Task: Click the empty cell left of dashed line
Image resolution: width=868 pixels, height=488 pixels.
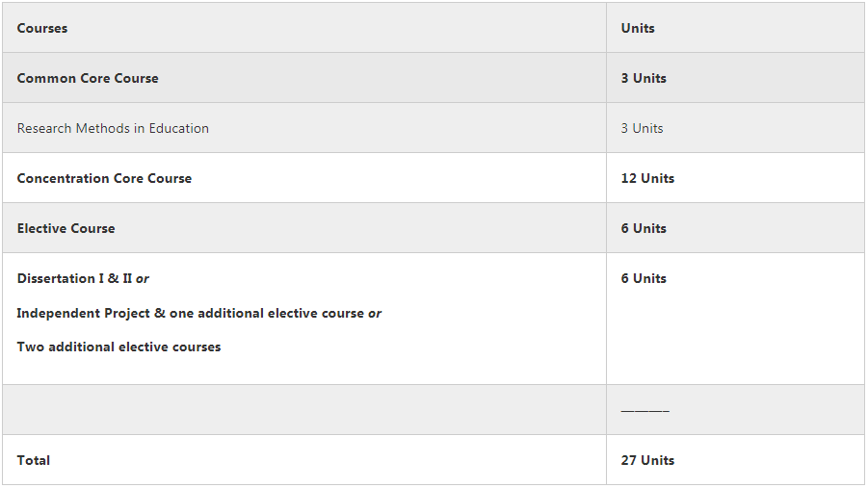Action: tap(303, 410)
